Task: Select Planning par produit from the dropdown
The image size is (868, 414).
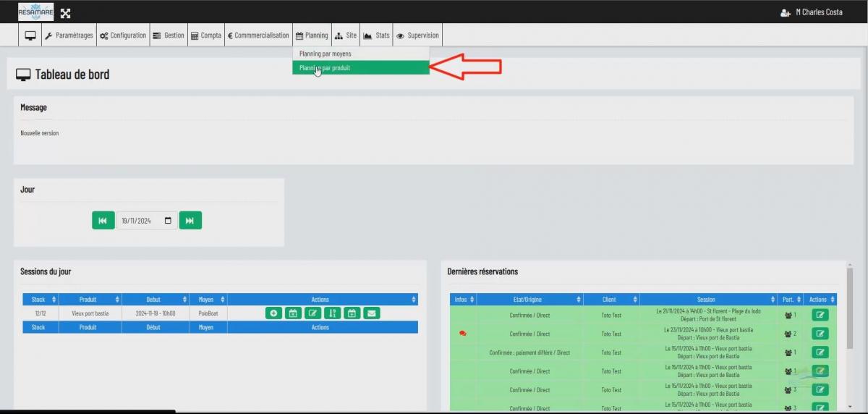Action: point(360,67)
